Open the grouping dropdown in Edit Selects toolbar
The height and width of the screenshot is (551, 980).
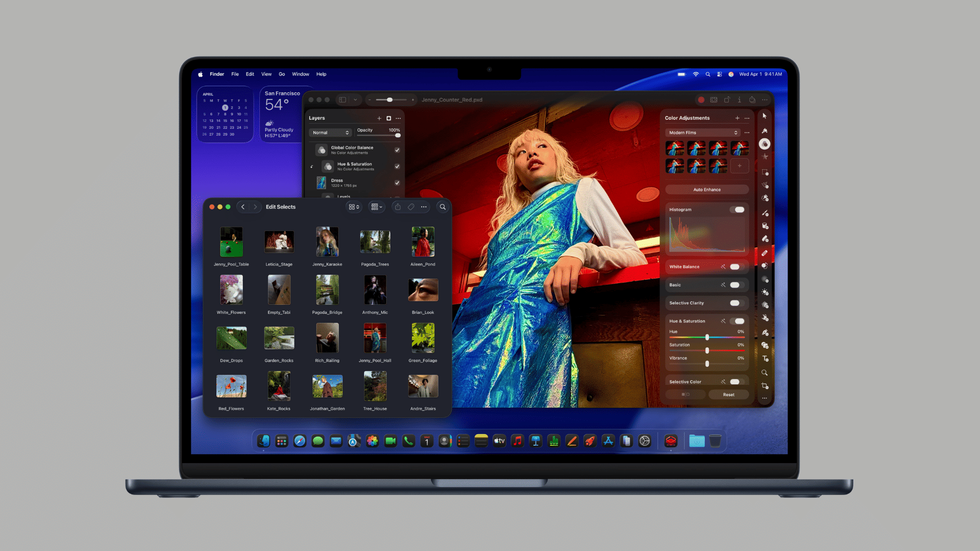coord(376,207)
